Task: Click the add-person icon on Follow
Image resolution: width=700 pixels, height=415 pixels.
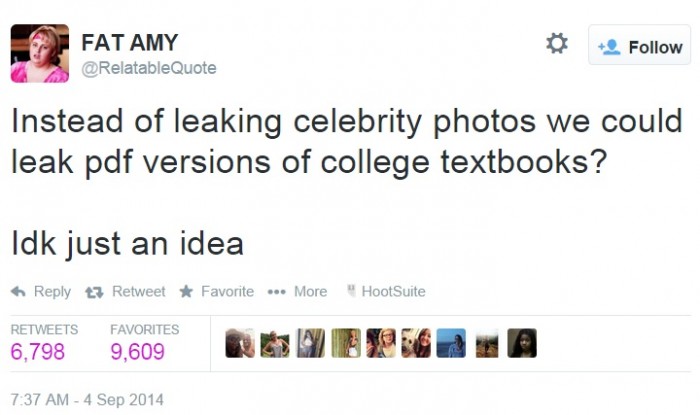Action: tap(608, 47)
